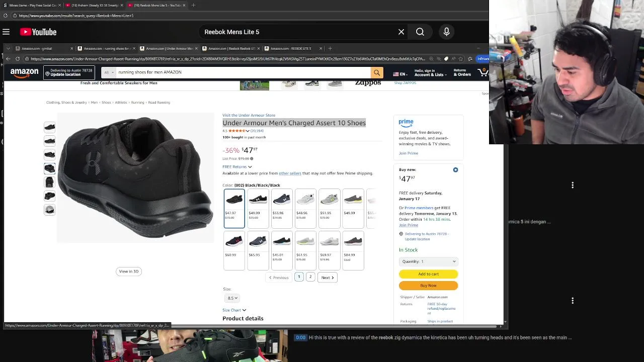Click the YouTube search magnifier button
644x362 pixels.
click(420, 32)
